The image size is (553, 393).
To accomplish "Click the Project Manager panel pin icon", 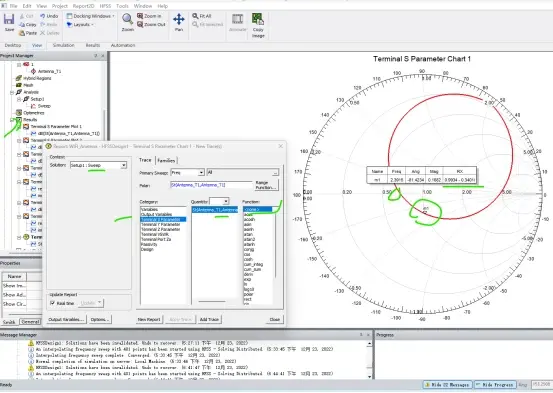I will [x=96, y=56].
